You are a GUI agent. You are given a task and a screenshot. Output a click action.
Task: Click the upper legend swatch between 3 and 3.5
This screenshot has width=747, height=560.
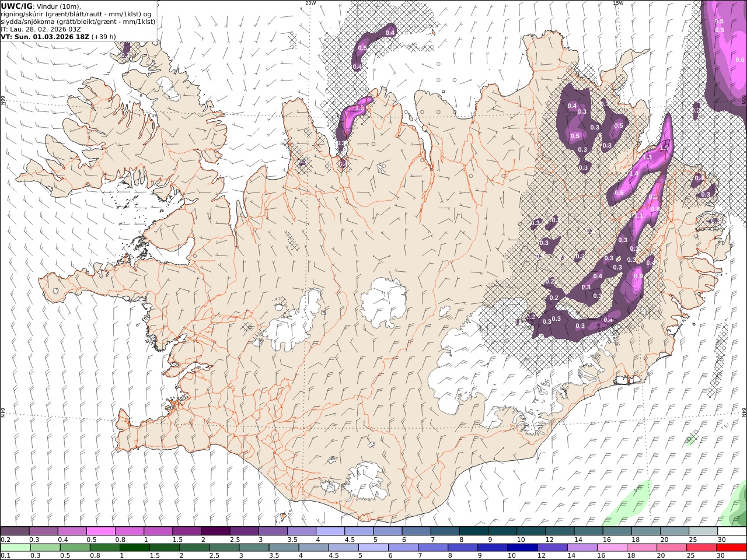tap(273, 531)
